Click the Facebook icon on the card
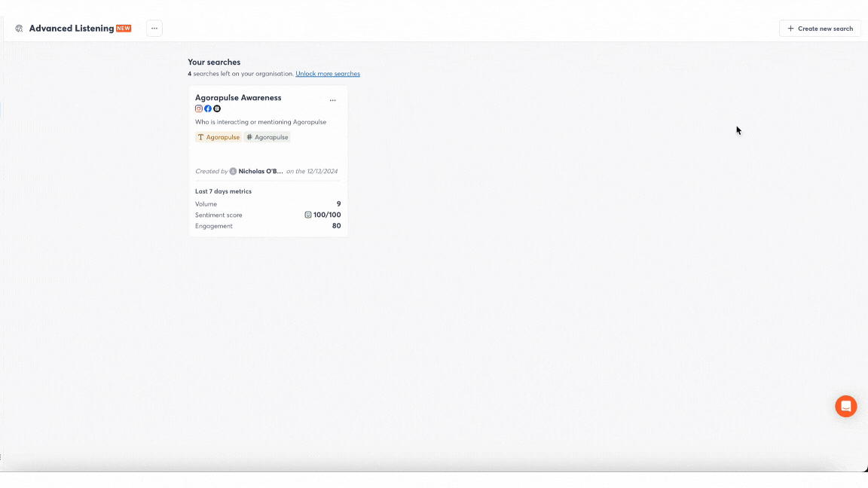Image resolution: width=868 pixels, height=488 pixels. [x=208, y=109]
